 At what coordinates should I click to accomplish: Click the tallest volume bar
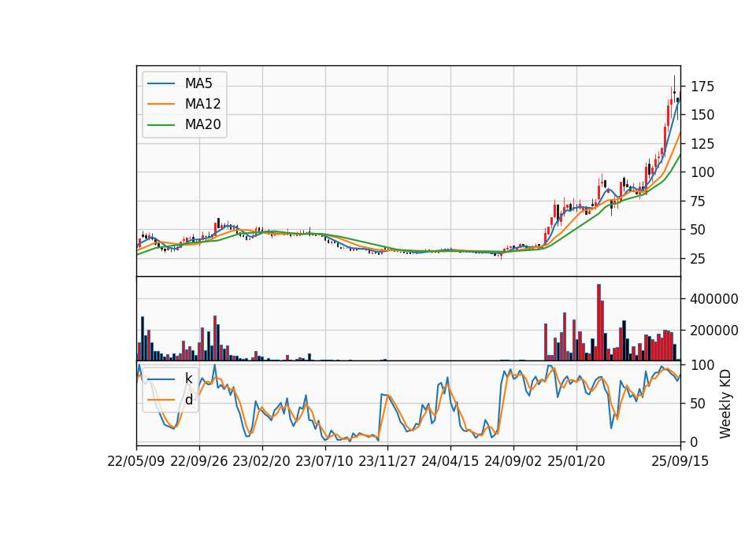pos(598,323)
